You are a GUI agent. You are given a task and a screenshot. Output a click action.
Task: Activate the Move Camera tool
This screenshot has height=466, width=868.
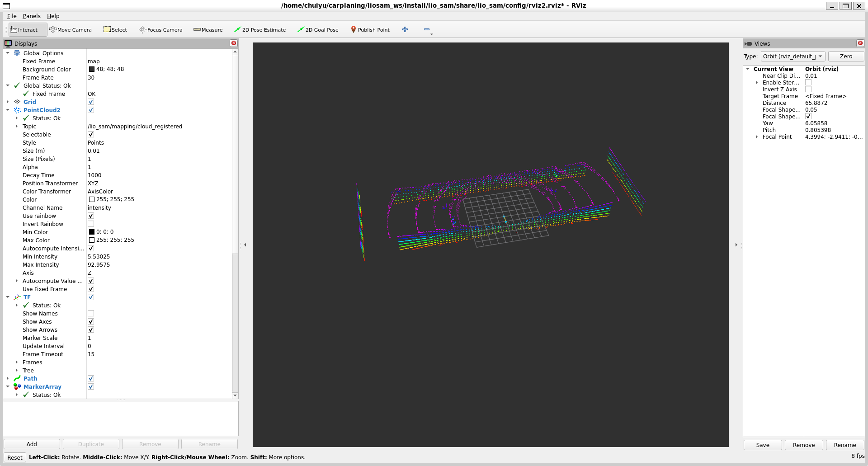tap(71, 30)
